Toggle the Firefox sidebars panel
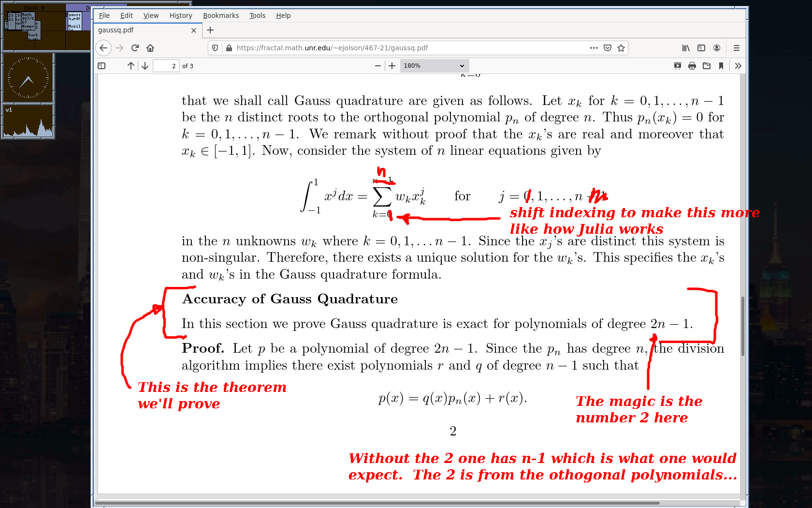This screenshot has width=812, height=508. [x=701, y=48]
